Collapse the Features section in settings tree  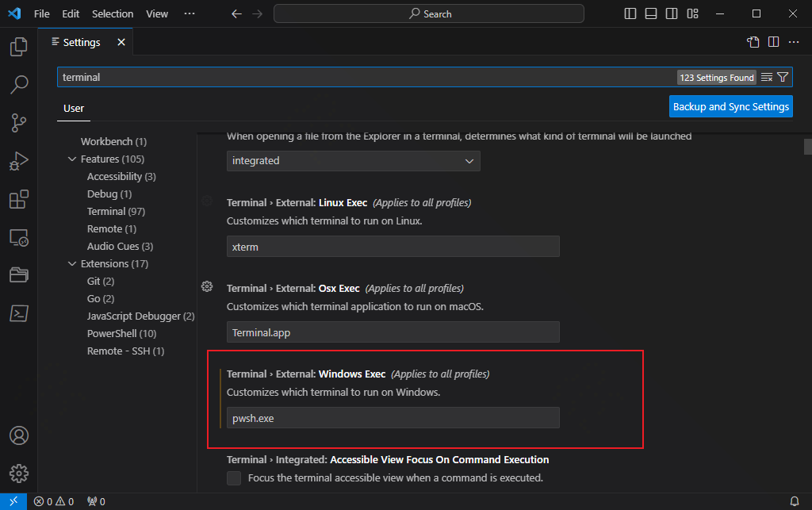coord(73,159)
